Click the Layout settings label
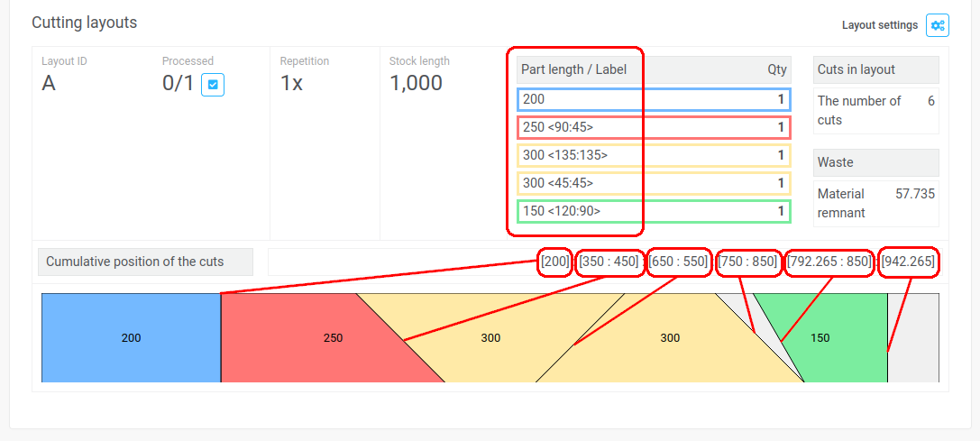Image resolution: width=980 pixels, height=441 pixels. click(x=879, y=25)
